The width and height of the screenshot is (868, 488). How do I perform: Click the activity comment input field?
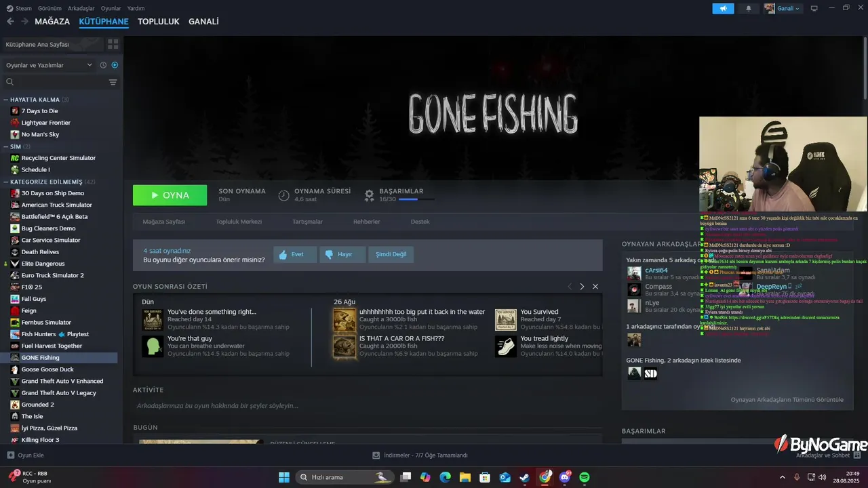click(x=367, y=406)
